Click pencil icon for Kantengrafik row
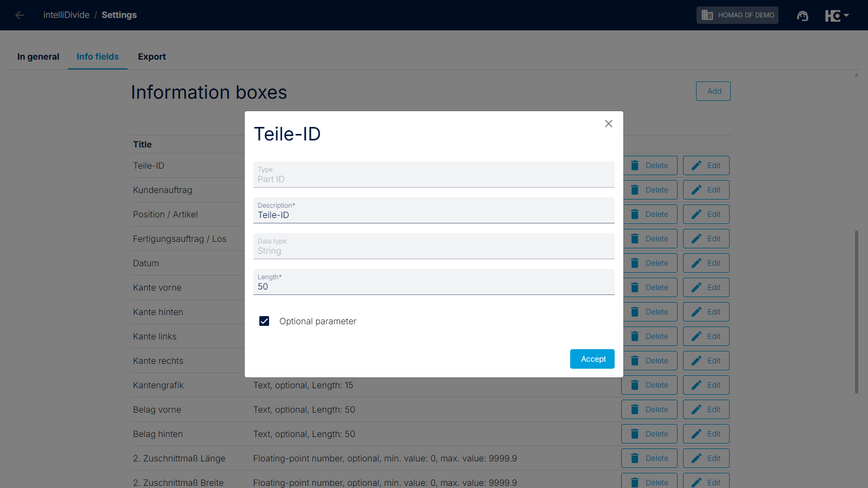 tap(697, 385)
